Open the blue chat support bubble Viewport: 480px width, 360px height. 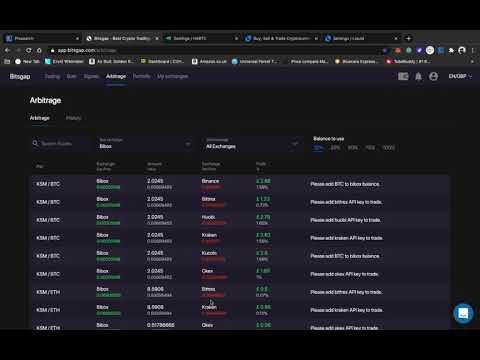pos(463,313)
